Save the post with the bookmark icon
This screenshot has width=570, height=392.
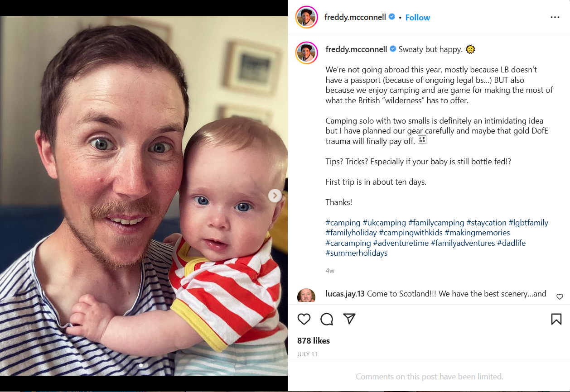coord(556,319)
